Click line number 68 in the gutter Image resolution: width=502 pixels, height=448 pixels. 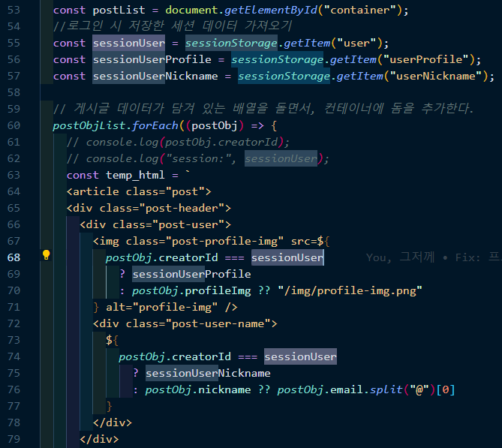[14, 257]
